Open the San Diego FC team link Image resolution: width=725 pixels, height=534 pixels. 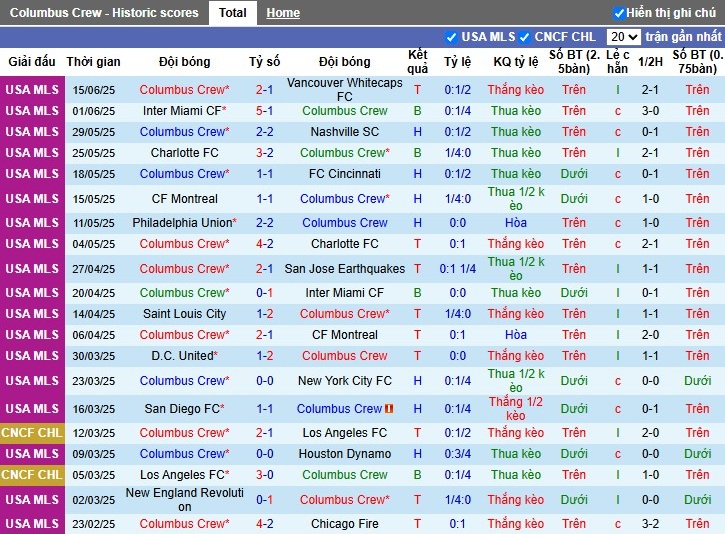(x=184, y=409)
